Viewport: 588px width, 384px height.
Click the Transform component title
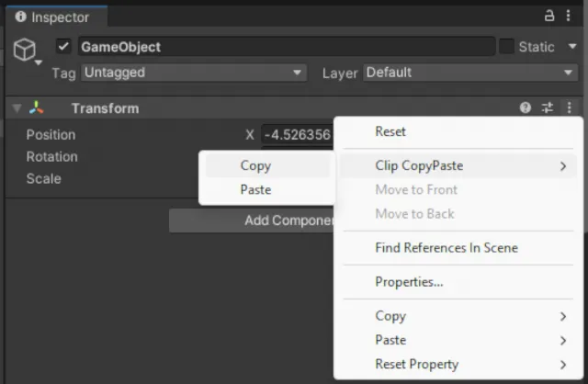105,108
